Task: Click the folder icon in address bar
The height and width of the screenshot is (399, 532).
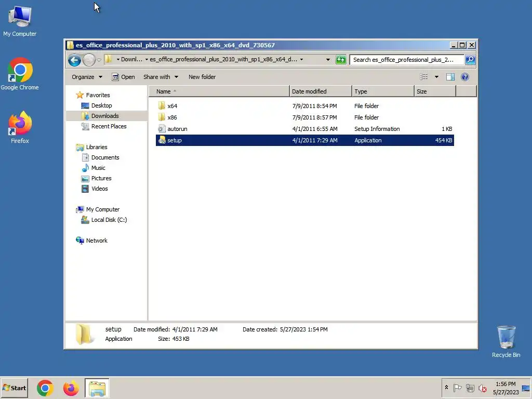Action: click(x=108, y=59)
